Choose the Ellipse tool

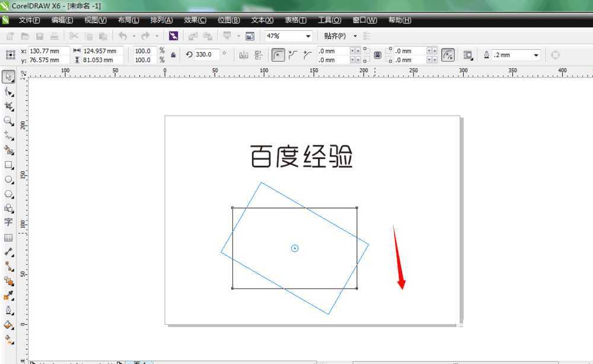click(x=8, y=179)
